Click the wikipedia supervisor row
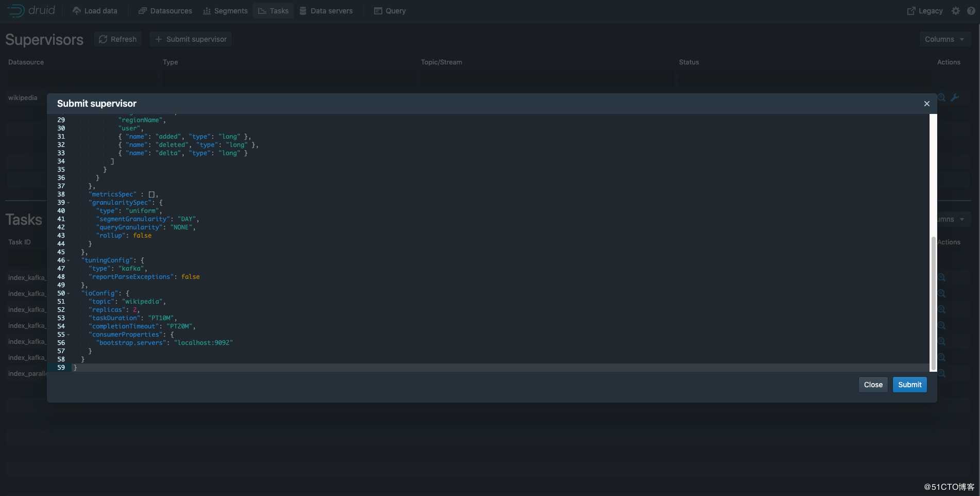980x496 pixels. click(x=23, y=97)
